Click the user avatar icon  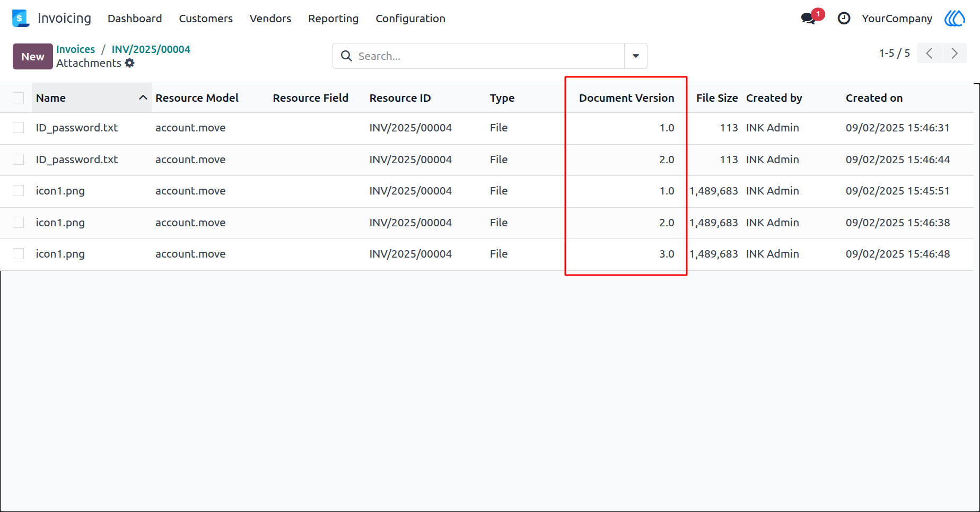tap(955, 19)
